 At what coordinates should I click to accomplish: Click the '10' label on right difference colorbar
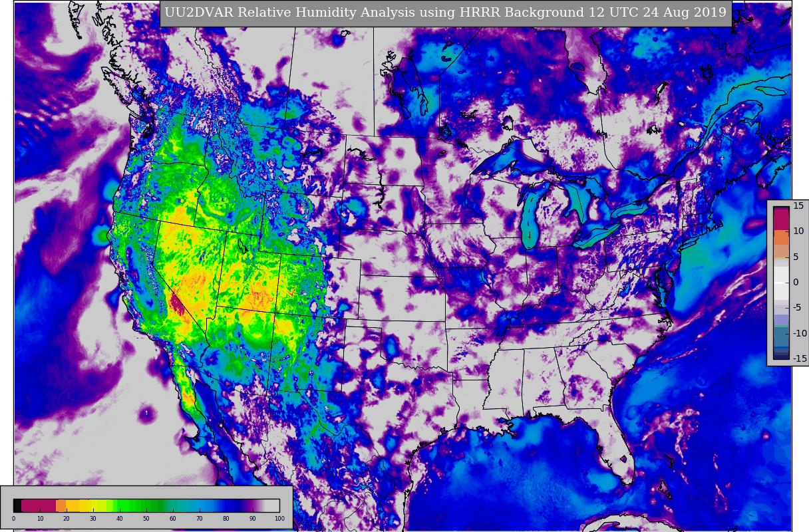point(798,231)
